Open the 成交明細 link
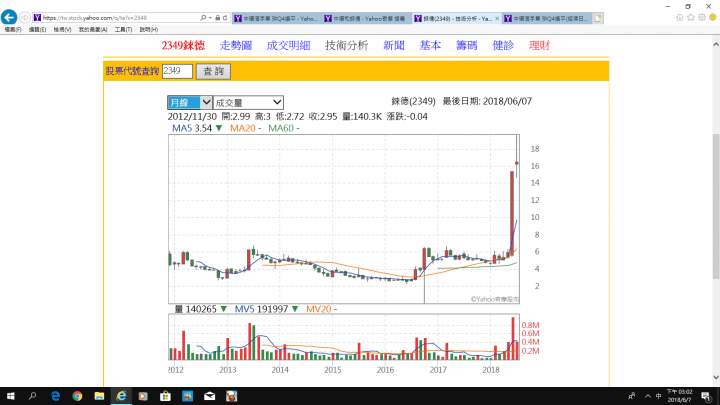The image size is (720, 405). pyautogui.click(x=288, y=45)
